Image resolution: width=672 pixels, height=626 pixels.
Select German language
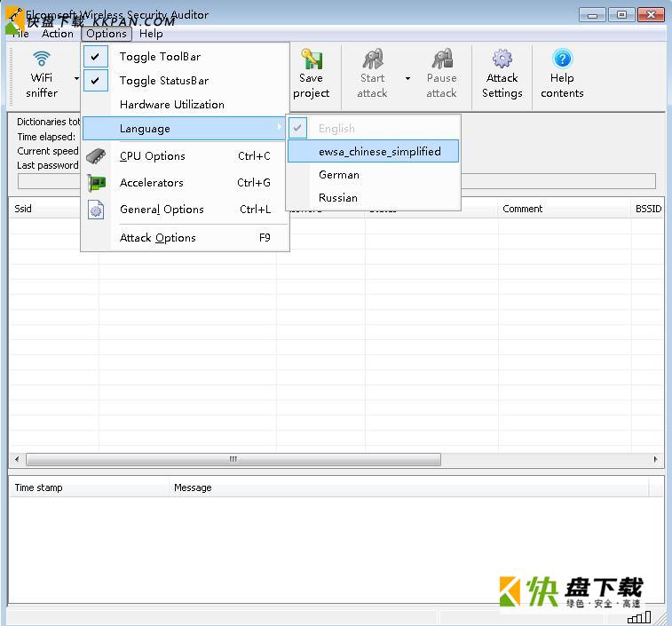pyautogui.click(x=374, y=175)
